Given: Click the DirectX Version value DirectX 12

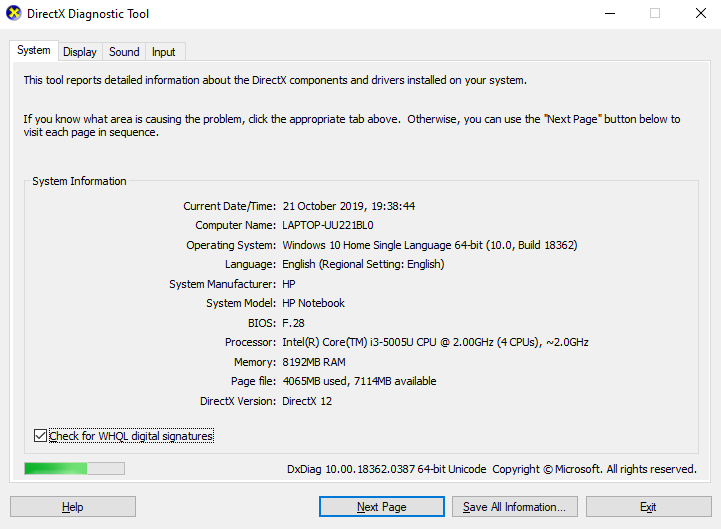Looking at the screenshot, I should coord(307,401).
